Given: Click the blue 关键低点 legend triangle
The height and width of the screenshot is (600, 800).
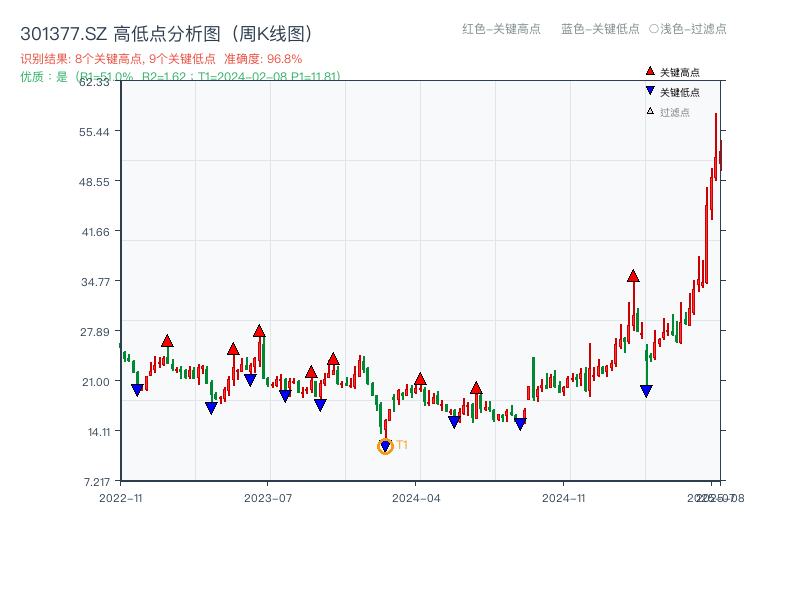Looking at the screenshot, I should pos(649,91).
